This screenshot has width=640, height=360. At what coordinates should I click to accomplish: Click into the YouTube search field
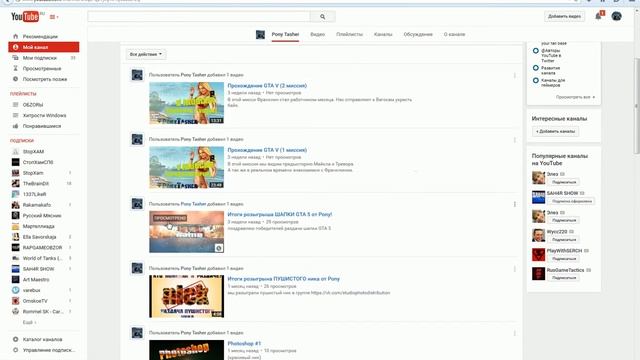tap(199, 17)
